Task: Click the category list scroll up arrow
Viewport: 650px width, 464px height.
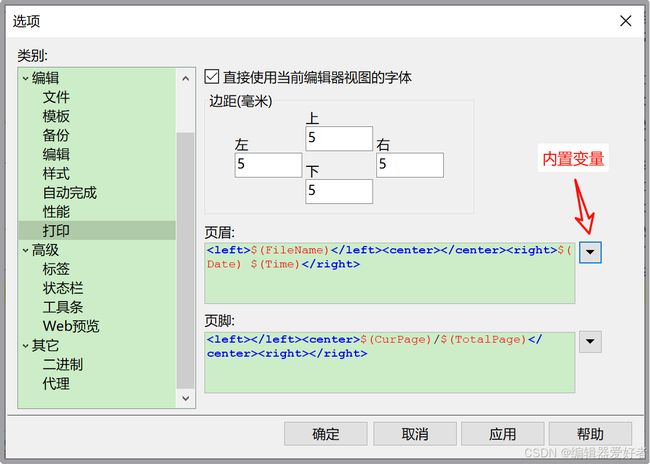Action: tap(186, 78)
